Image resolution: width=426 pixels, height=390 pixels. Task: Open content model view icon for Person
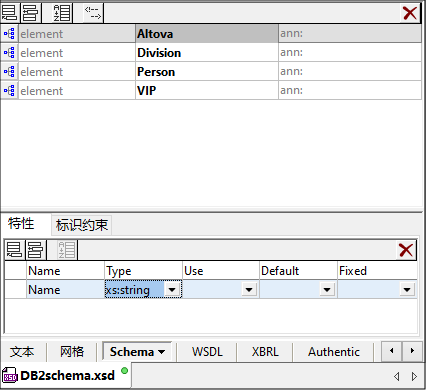click(9, 72)
